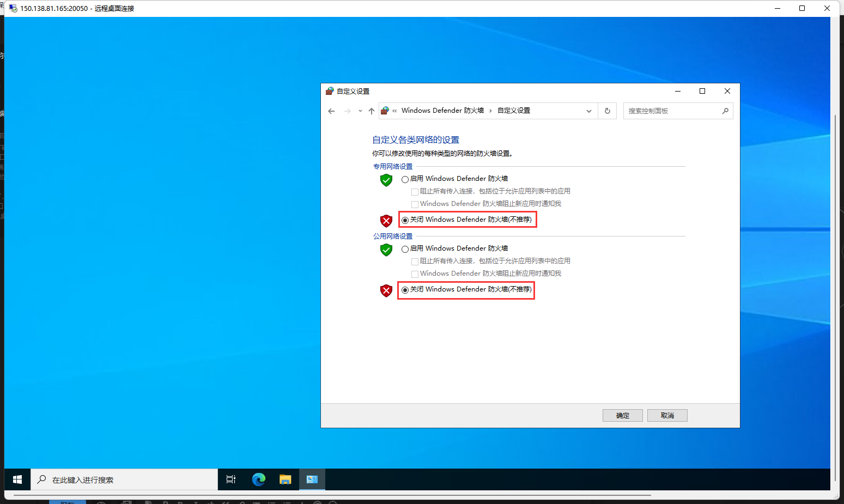The image size is (844, 504).
Task: Open File Explorer from the taskbar
Action: [285, 479]
